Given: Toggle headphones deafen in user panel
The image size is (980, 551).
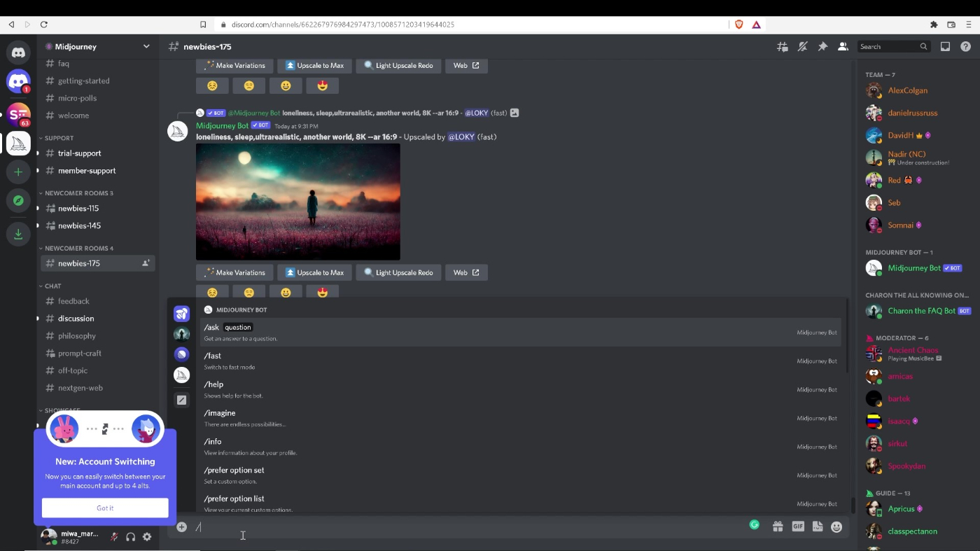Looking at the screenshot, I should 130,537.
